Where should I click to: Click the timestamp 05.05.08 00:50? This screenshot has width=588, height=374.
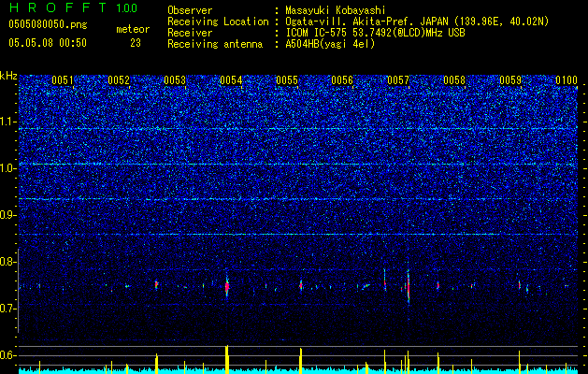click(x=48, y=43)
